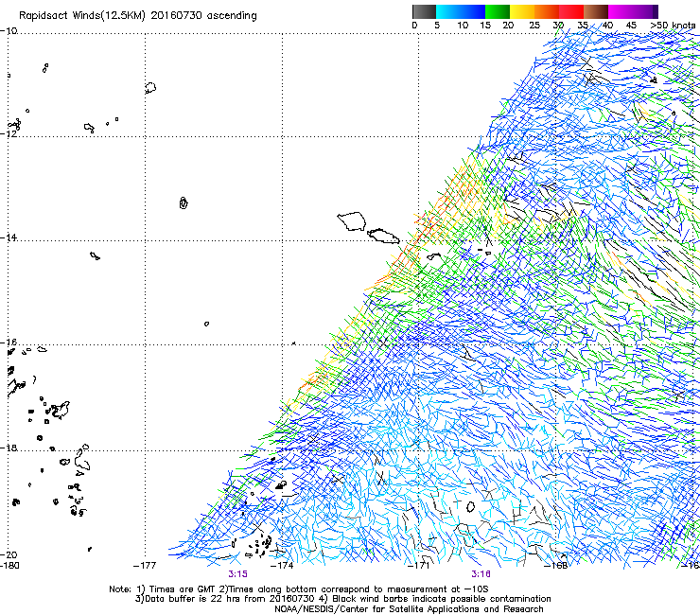Screen dimensions: 700x615
Task: Click the legend label '25'
Action: (534, 26)
